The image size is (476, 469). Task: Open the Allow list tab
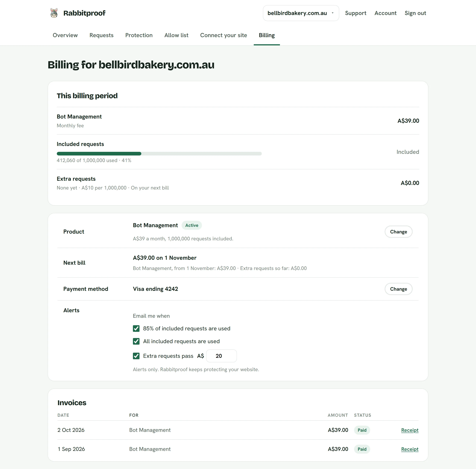point(176,35)
